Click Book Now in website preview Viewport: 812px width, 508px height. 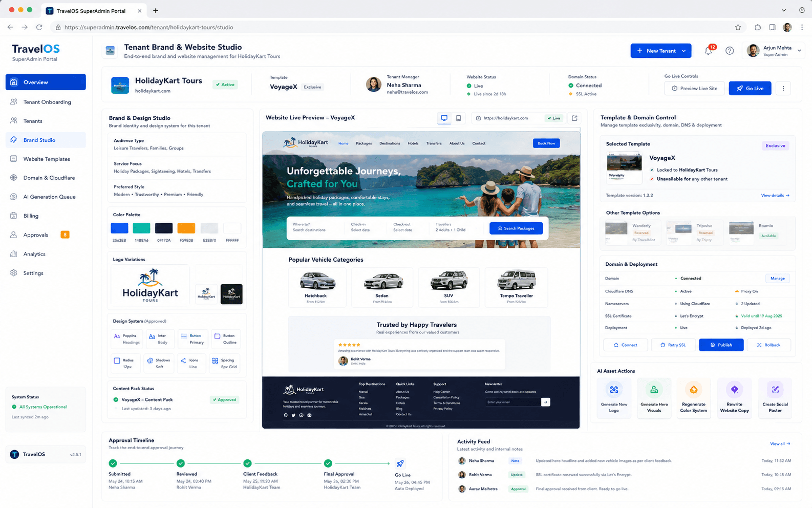[x=546, y=143]
